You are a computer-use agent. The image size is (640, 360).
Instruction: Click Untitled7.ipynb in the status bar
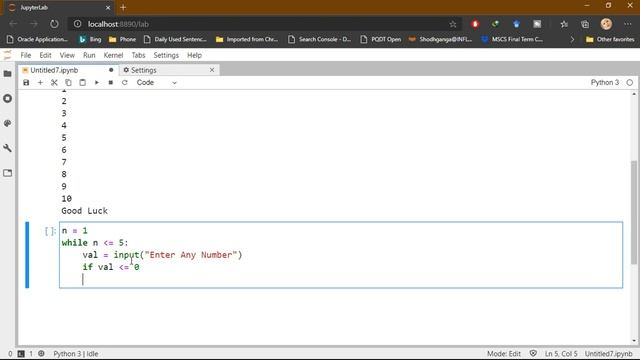pyautogui.click(x=608, y=354)
